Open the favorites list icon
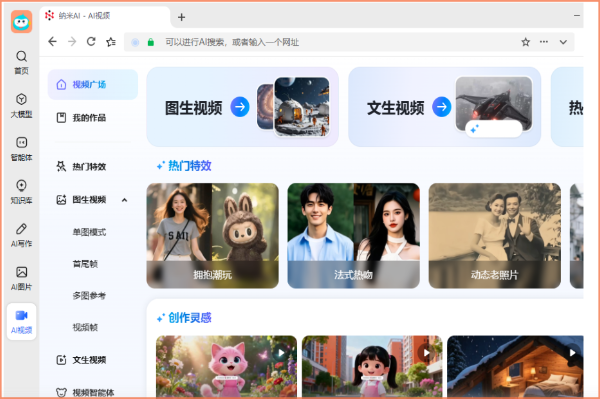 (x=111, y=42)
